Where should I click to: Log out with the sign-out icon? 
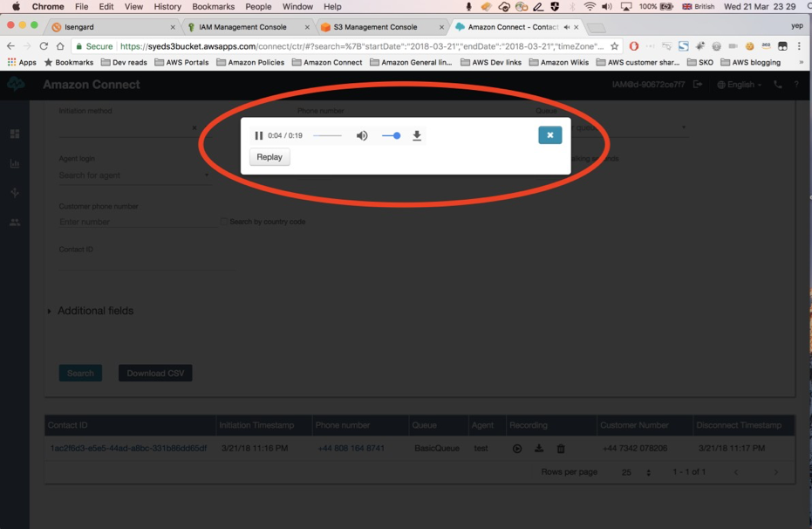coord(698,84)
